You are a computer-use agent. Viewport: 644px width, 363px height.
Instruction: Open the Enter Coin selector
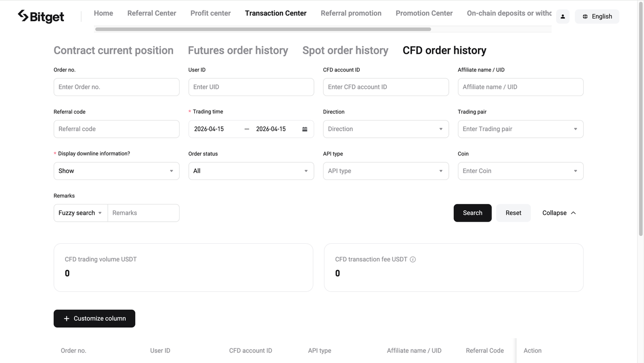pyautogui.click(x=520, y=170)
